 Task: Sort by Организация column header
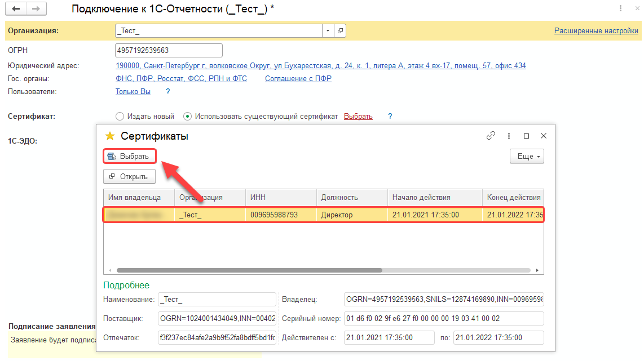coord(210,198)
